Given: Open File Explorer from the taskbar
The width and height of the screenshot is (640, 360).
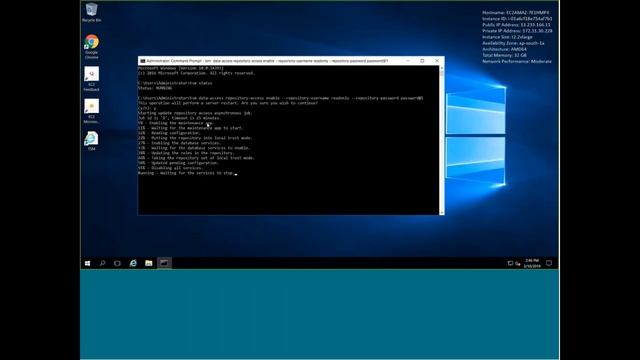Looking at the screenshot, I should (149, 263).
